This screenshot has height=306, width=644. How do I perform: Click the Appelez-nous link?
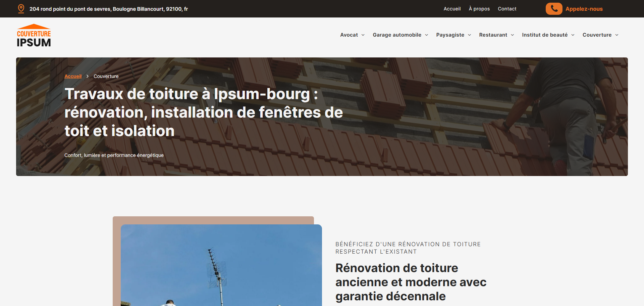(x=584, y=9)
